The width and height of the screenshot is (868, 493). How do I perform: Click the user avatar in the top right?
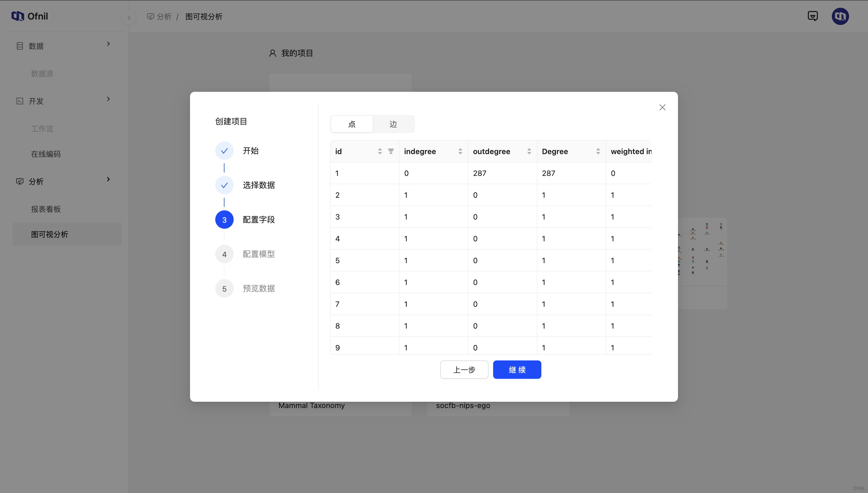coord(840,16)
